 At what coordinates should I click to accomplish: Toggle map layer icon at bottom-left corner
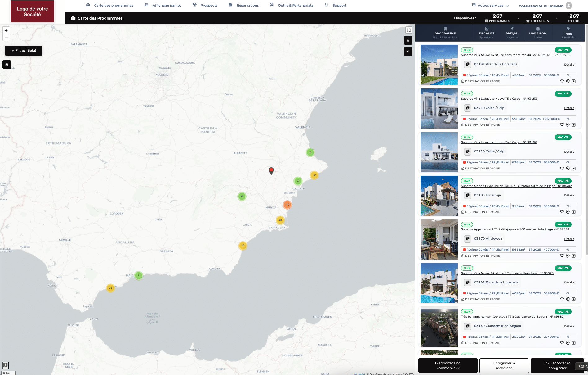pos(5,365)
